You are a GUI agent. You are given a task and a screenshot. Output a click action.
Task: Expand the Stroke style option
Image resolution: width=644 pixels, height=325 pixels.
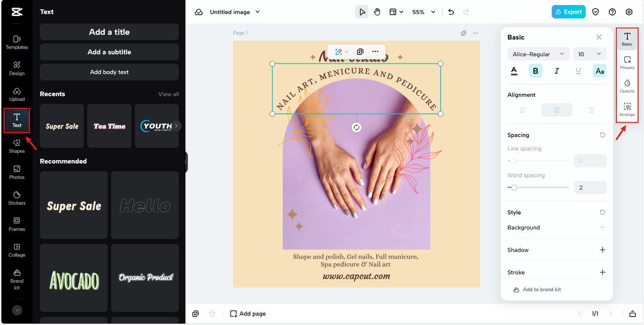[602, 272]
